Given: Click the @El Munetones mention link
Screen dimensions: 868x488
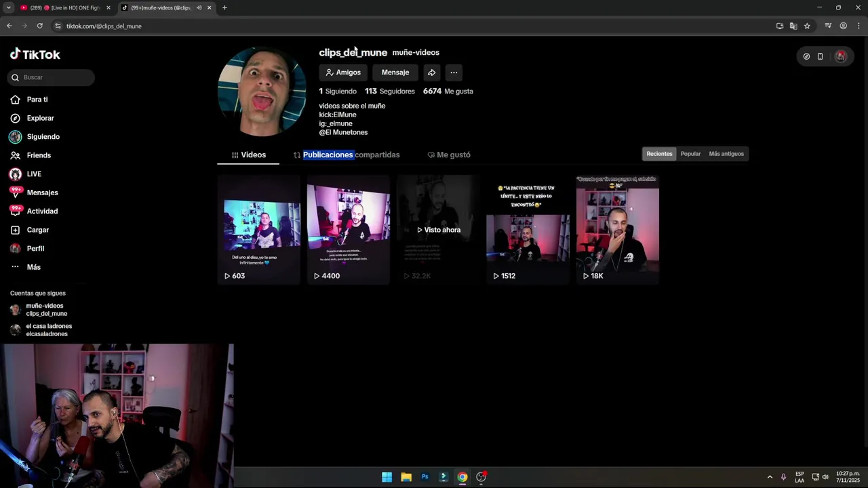Looking at the screenshot, I should (x=343, y=132).
